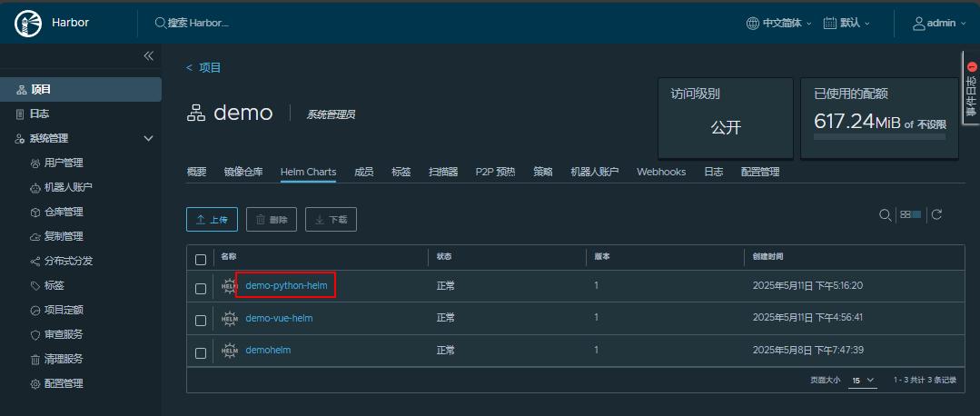Click the Helm icon for demo-vue-helm

click(231, 319)
